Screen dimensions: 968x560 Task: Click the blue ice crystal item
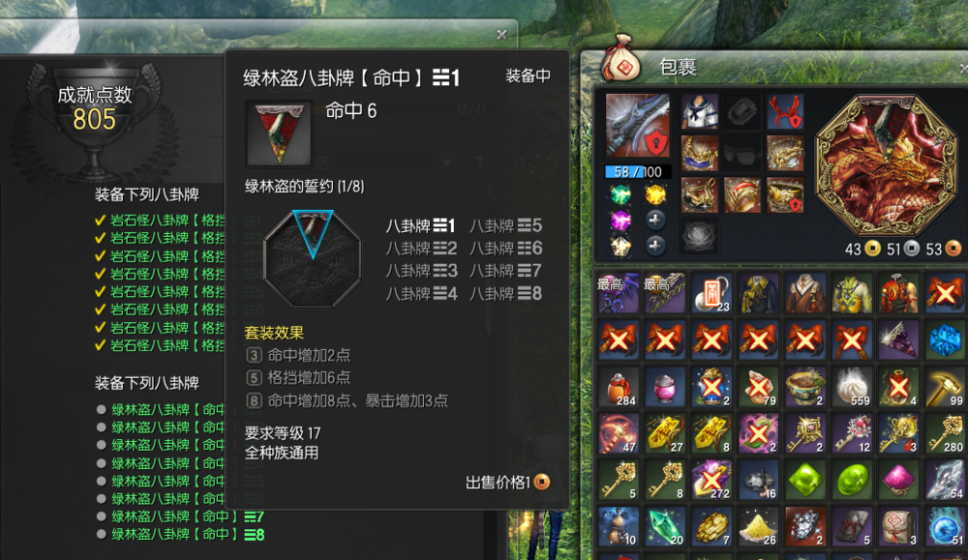(945, 339)
